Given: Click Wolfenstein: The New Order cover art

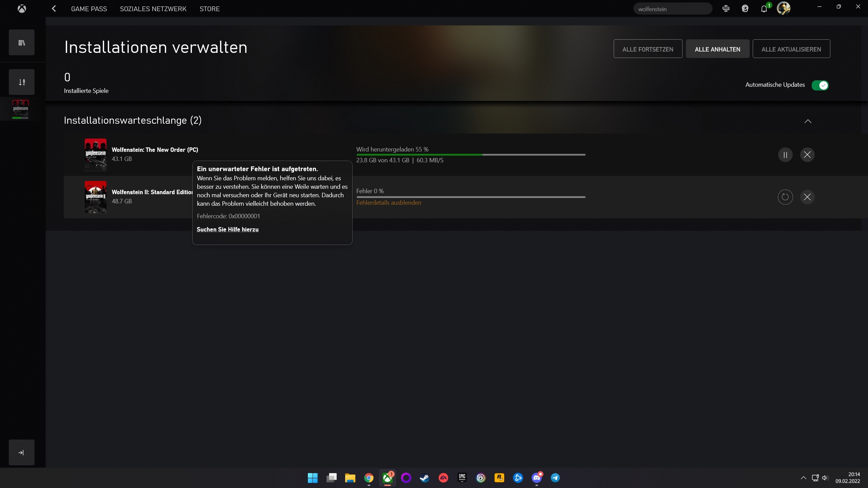Looking at the screenshot, I should click(x=96, y=155).
